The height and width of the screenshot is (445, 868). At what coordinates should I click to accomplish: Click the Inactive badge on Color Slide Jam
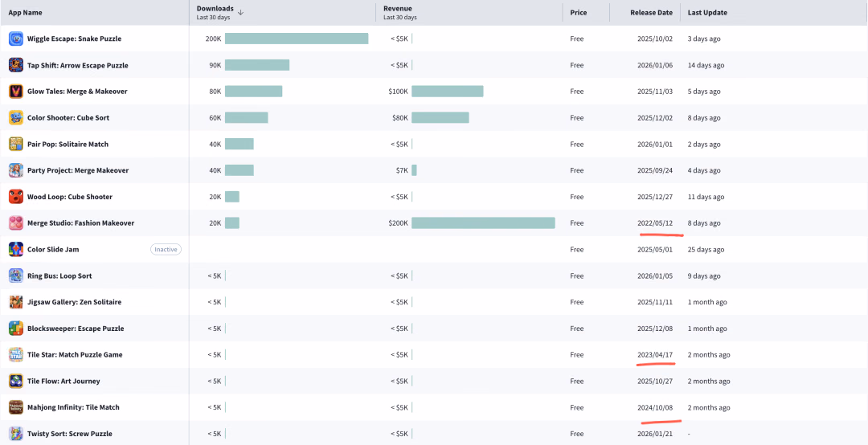tap(166, 249)
